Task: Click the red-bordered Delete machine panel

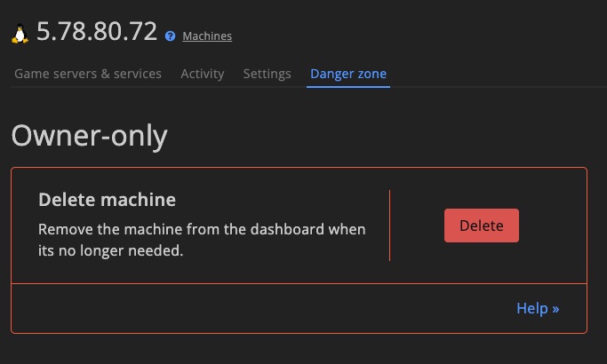Action: tap(299, 250)
